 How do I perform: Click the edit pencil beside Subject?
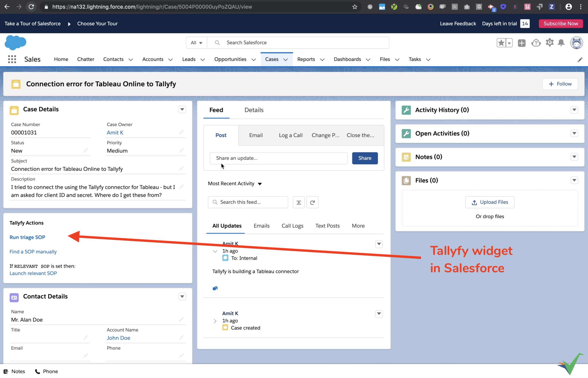tap(182, 169)
